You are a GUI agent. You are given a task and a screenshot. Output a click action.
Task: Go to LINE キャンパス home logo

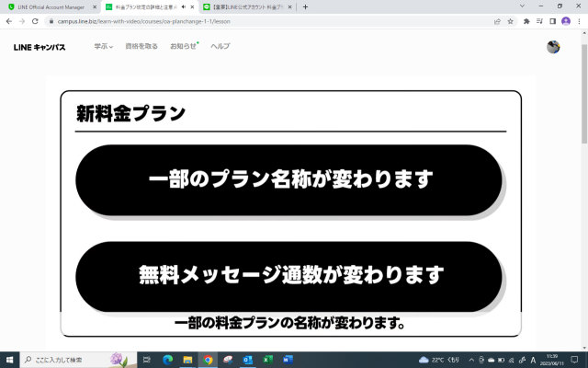point(40,47)
